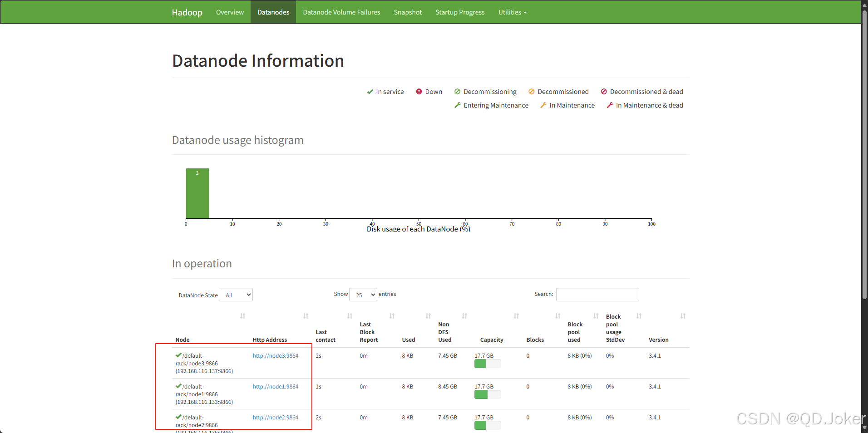
Task: Open the Overview tab
Action: 230,12
